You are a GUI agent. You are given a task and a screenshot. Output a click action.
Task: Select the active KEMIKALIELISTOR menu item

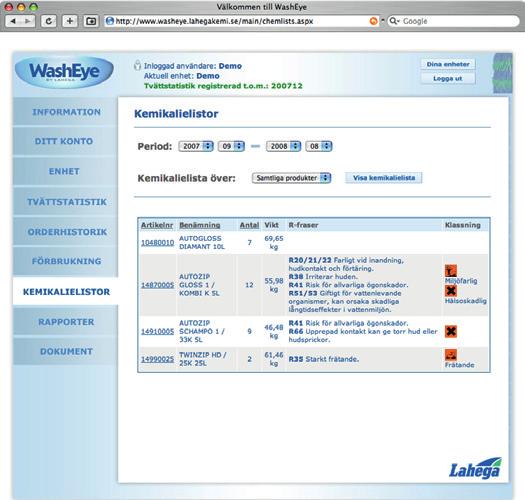[66, 292]
